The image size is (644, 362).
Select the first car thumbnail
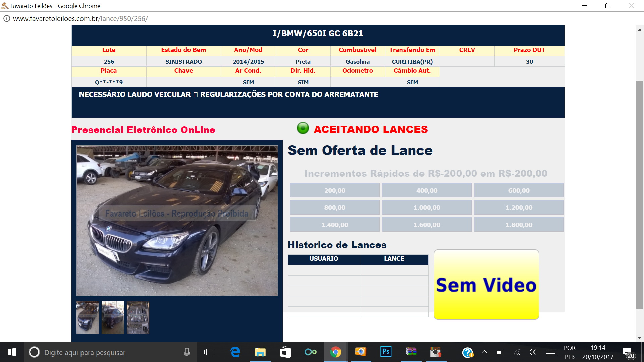pos(88,317)
